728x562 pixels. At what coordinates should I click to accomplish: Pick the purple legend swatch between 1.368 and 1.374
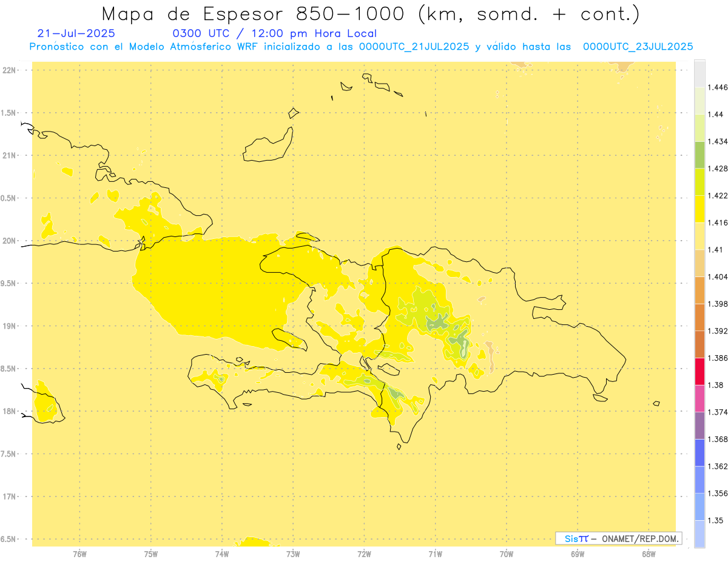[x=699, y=426]
